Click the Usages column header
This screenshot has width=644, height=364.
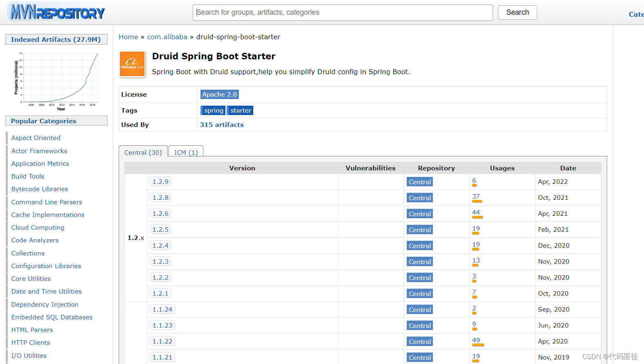pos(502,168)
